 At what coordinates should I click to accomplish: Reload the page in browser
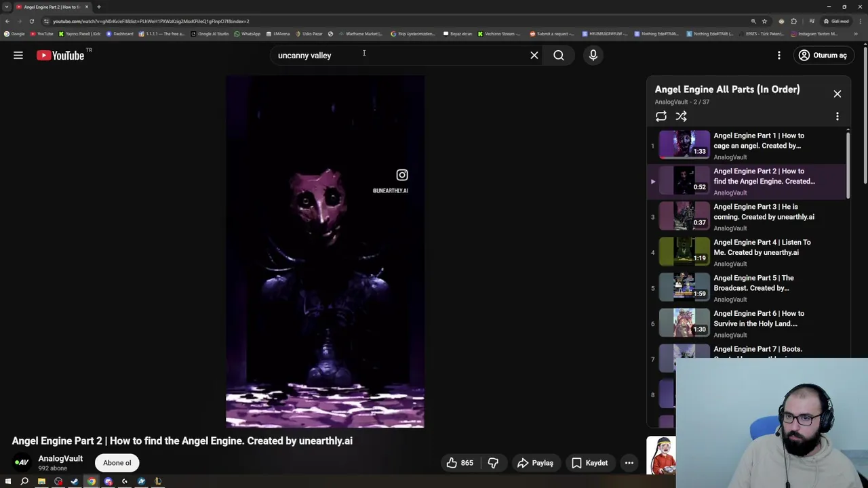point(31,21)
